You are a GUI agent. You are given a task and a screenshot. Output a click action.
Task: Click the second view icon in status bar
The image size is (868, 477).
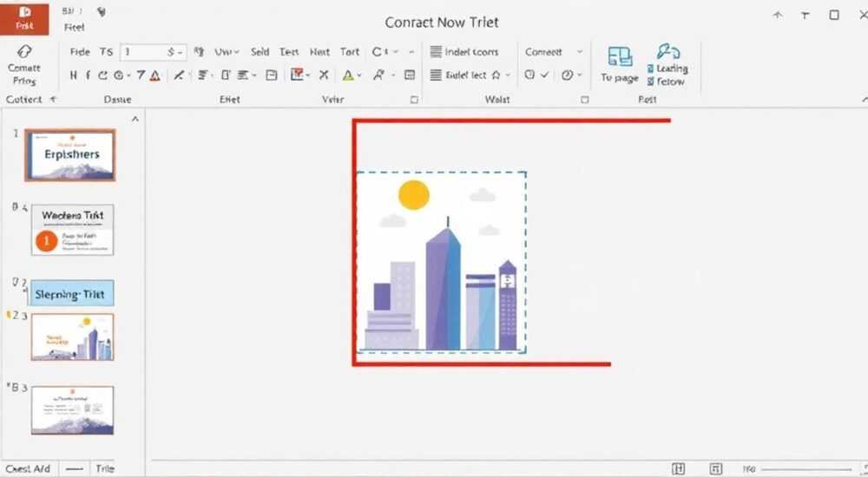point(715,468)
